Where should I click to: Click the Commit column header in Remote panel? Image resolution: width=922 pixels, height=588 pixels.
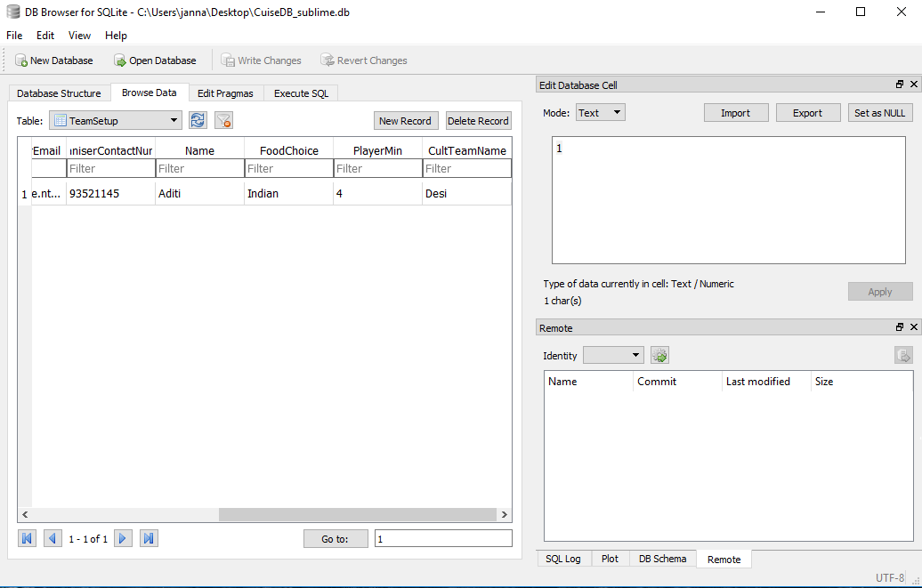[x=677, y=381]
